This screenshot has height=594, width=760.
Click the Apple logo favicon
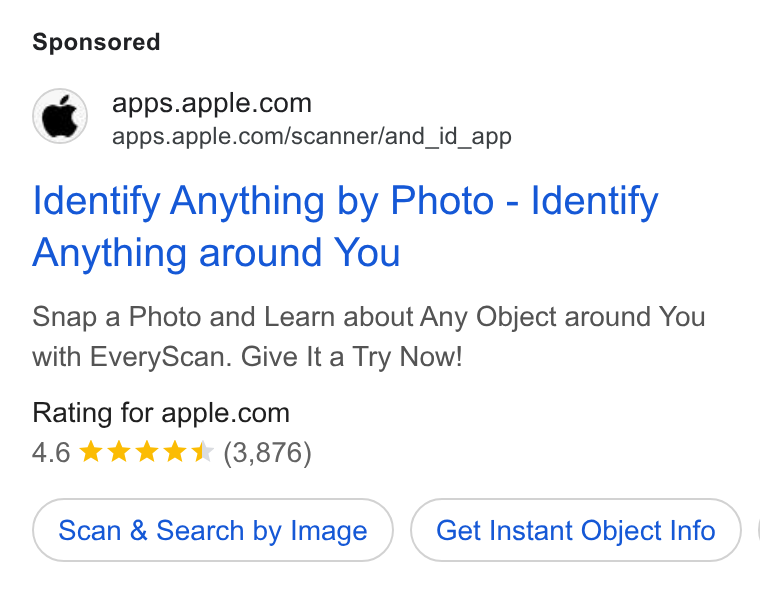[x=60, y=116]
